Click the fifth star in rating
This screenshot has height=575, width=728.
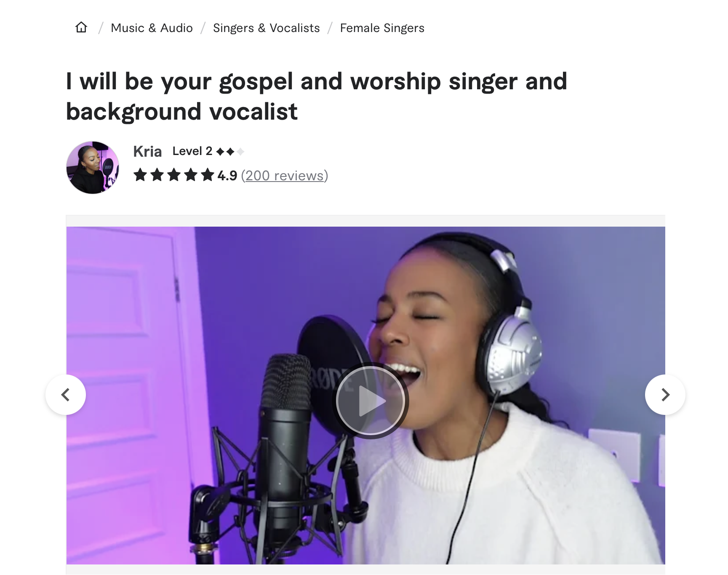[x=208, y=175]
